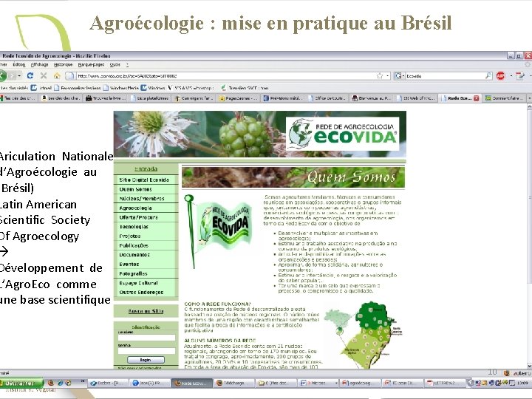532x399 pixels.
Task: Click the green Back arrow button
Action: tap(3, 75)
